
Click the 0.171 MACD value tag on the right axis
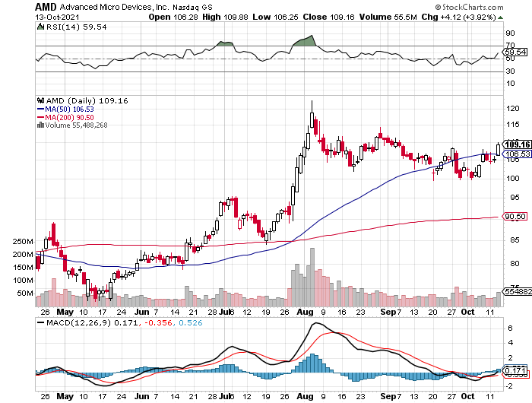pos(515,370)
